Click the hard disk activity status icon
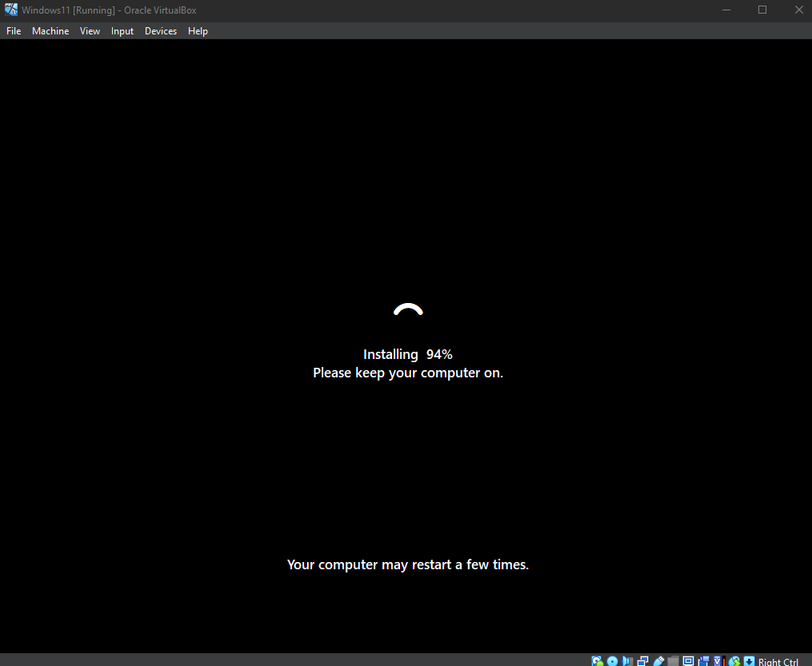Viewport: 812px width, 666px height. 597,661
